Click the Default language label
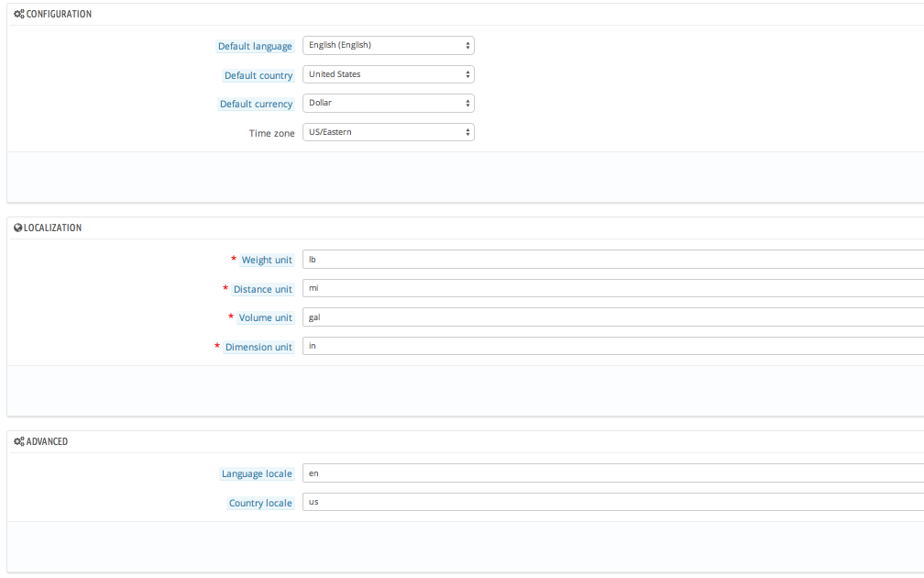Screen dimensions: 924x578 (x=255, y=47)
